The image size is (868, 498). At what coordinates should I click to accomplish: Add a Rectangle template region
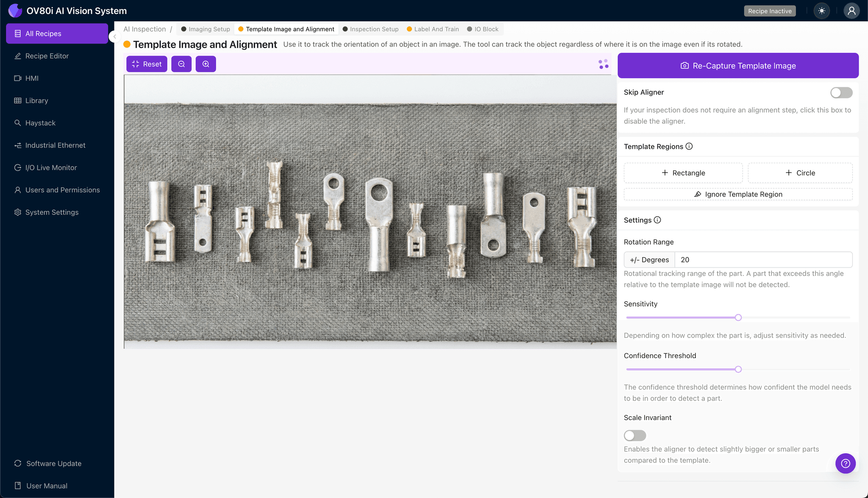[683, 173]
